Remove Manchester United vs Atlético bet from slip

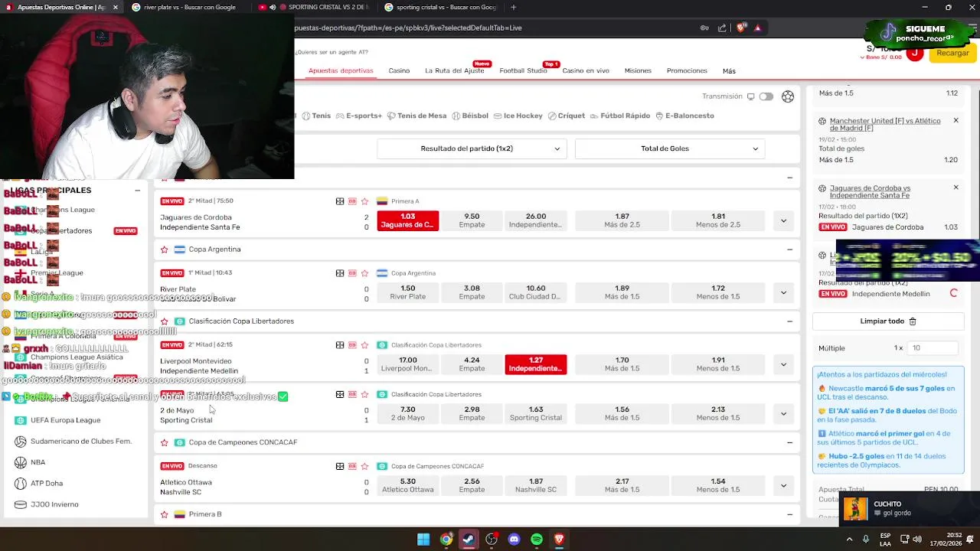click(955, 120)
